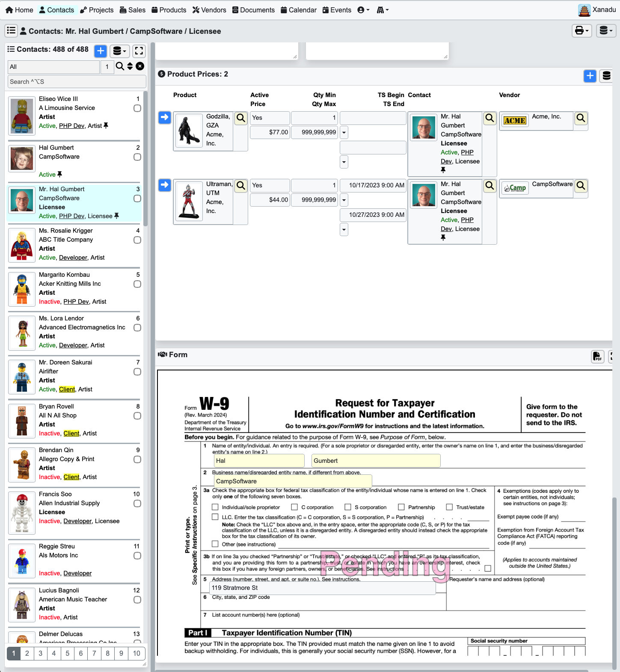
Task: Search contact in Godzilla price row
Action: tap(490, 118)
